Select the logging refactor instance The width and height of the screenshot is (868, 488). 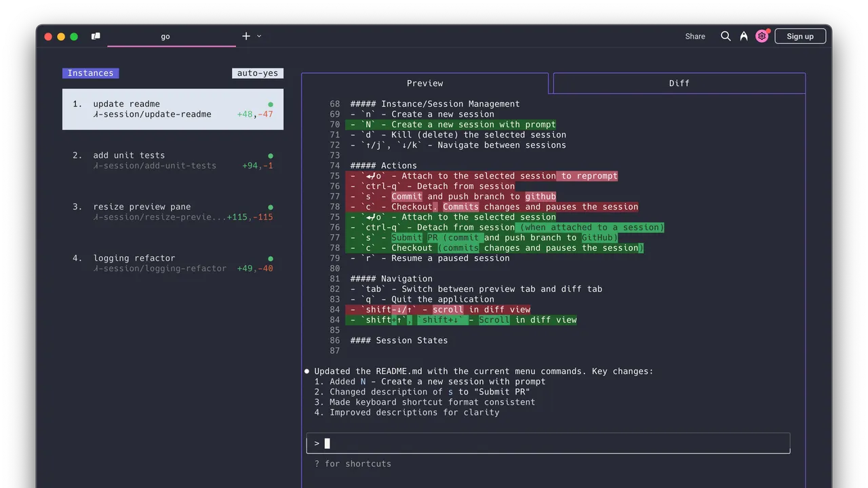click(x=173, y=264)
